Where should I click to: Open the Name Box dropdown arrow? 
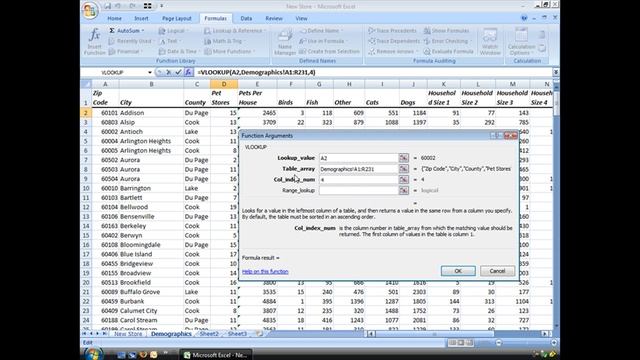pos(150,72)
